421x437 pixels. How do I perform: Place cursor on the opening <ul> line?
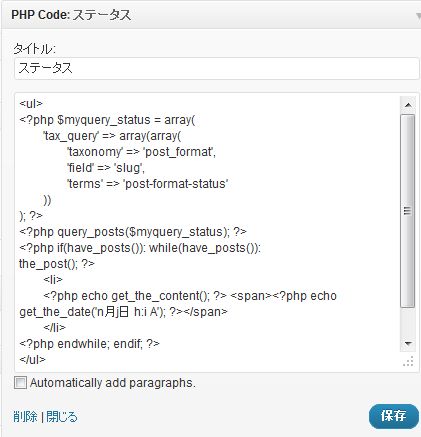point(31,104)
